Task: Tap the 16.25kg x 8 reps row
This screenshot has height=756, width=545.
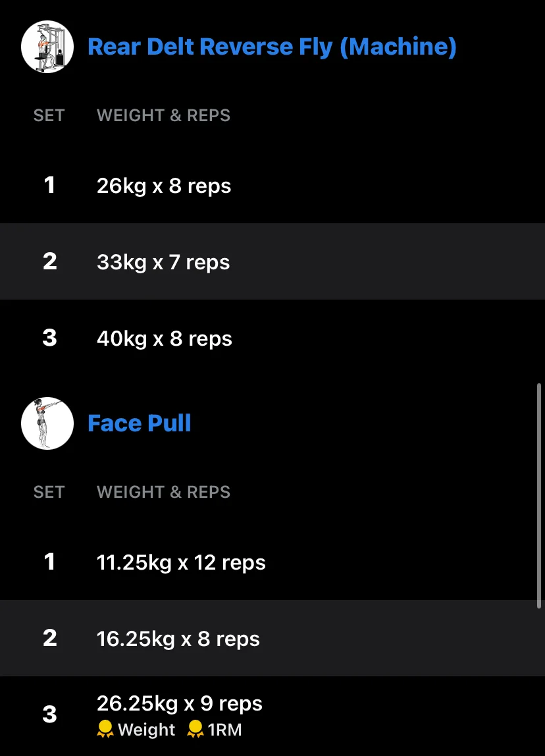Action: pyautogui.click(x=272, y=638)
